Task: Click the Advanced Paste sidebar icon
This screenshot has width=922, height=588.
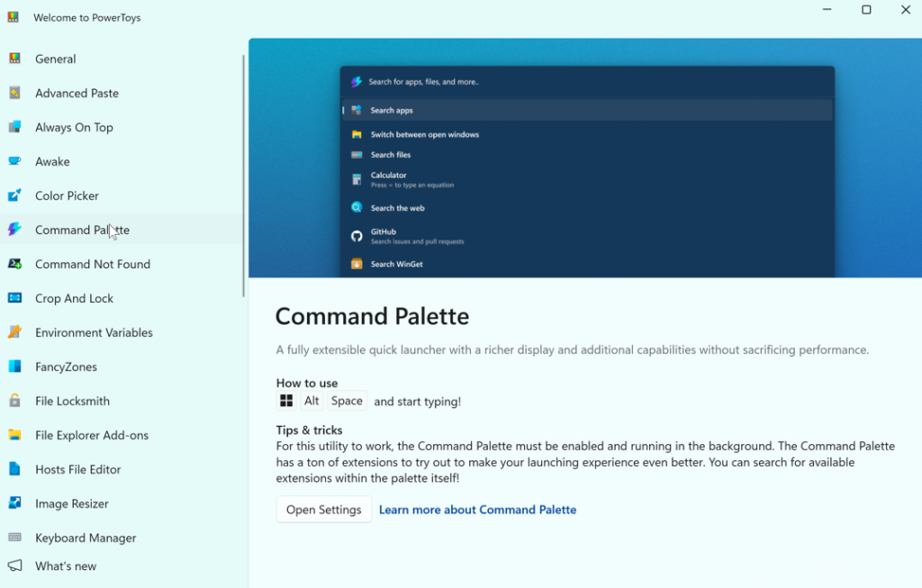Action: tap(14, 93)
